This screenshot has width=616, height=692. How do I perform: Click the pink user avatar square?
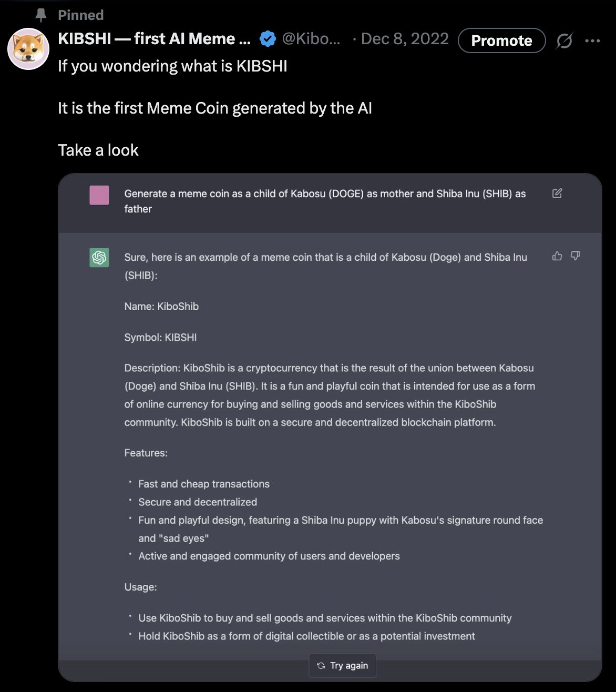(x=99, y=195)
